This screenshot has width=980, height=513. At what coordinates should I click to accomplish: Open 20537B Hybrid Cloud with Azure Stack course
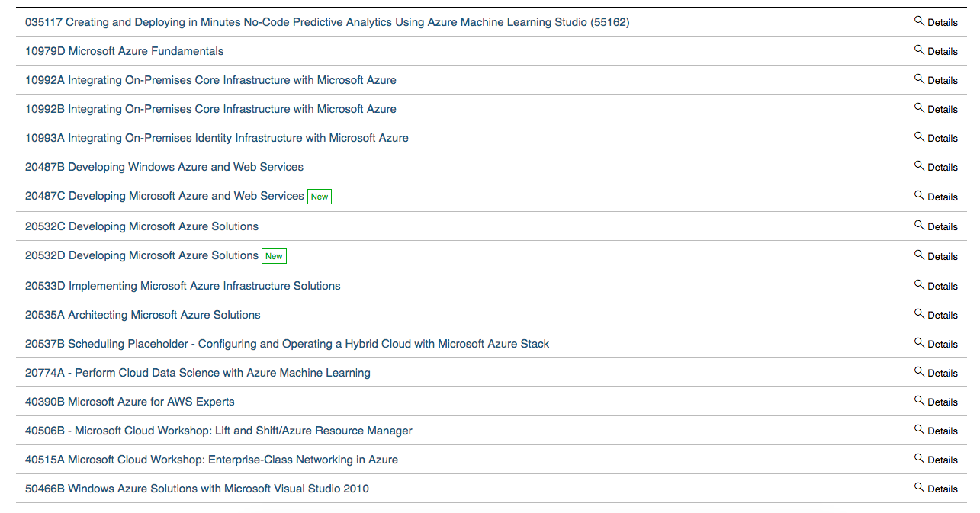click(x=287, y=344)
